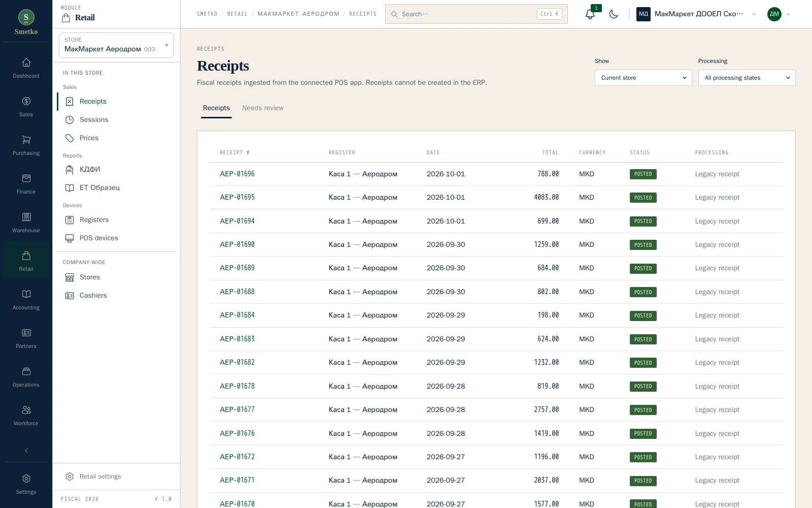
Task: Open receipt AEP-01690
Action: pyautogui.click(x=237, y=244)
